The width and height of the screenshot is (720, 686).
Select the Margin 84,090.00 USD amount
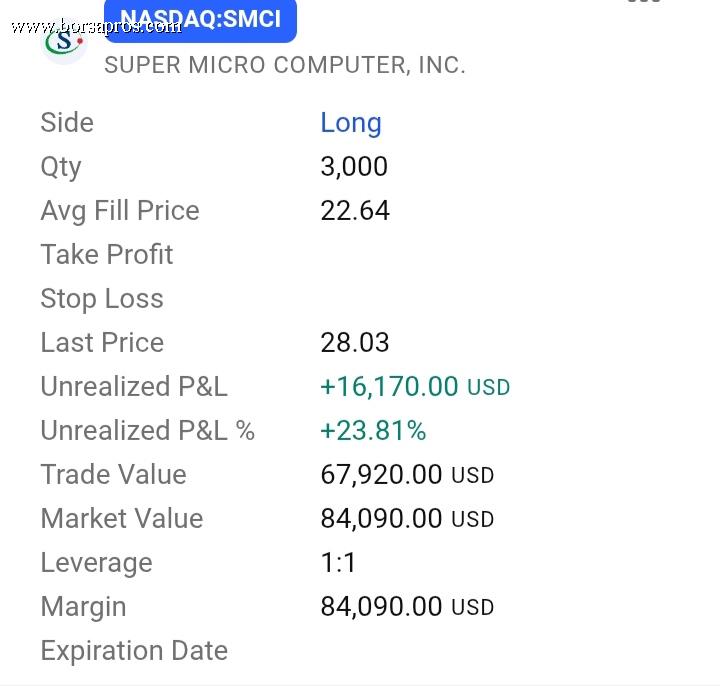pyautogui.click(x=407, y=607)
